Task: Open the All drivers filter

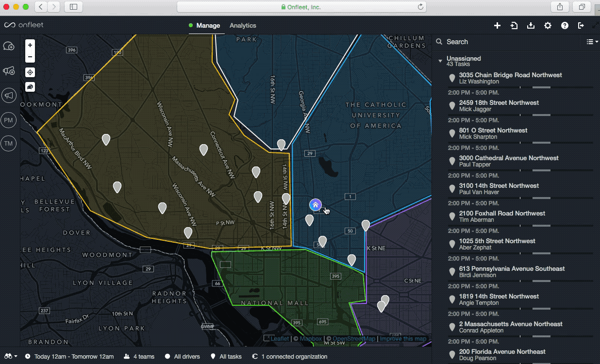Action: click(183, 357)
